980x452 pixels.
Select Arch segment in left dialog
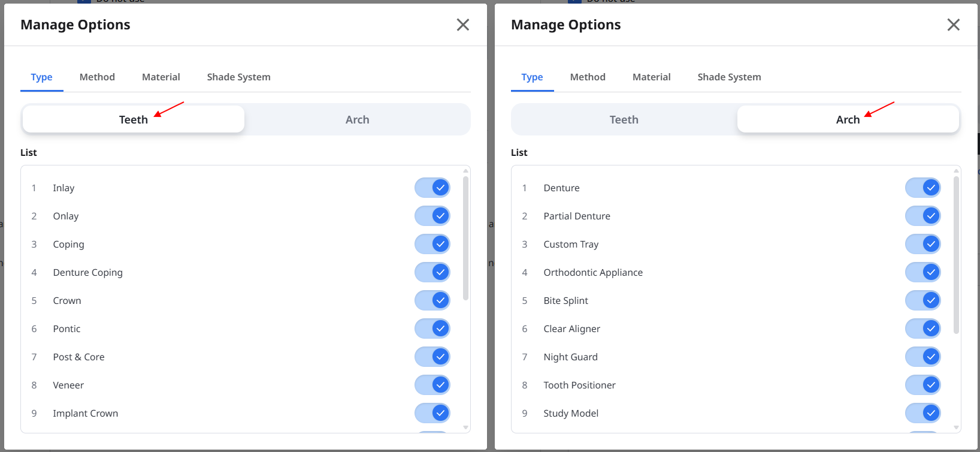point(358,119)
